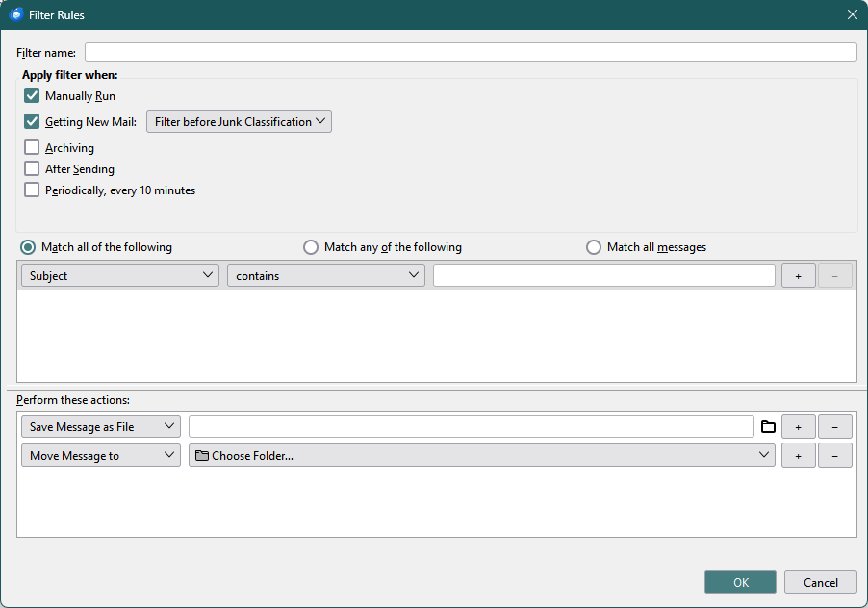Add a new condition row with plus button
The width and height of the screenshot is (868, 608).
pyautogui.click(x=798, y=275)
